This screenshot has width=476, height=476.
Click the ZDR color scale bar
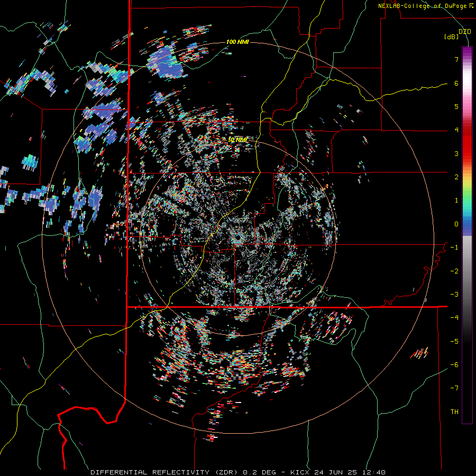click(467, 235)
